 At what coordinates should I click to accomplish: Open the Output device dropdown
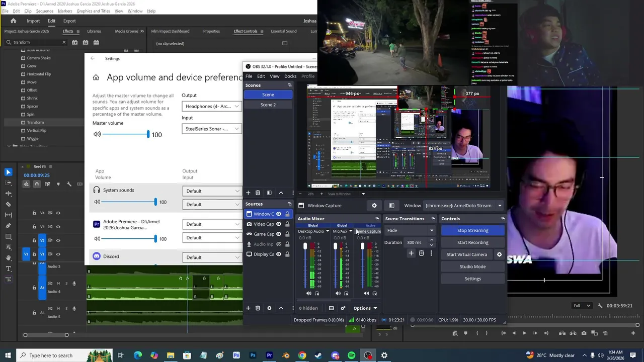click(x=212, y=106)
